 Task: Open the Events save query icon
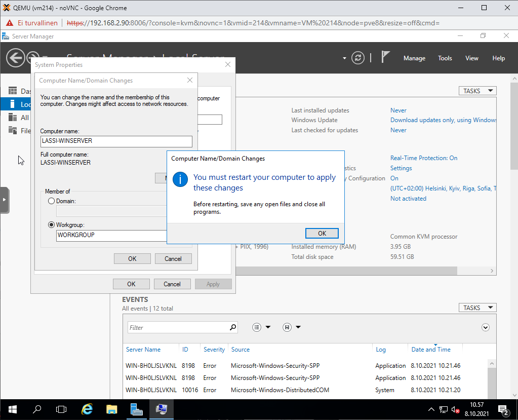click(287, 327)
